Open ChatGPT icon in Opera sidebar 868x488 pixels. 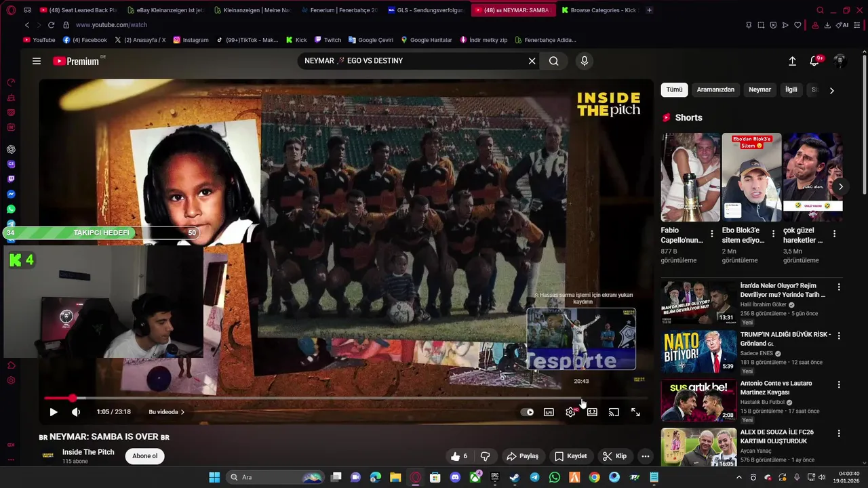coord(11,149)
